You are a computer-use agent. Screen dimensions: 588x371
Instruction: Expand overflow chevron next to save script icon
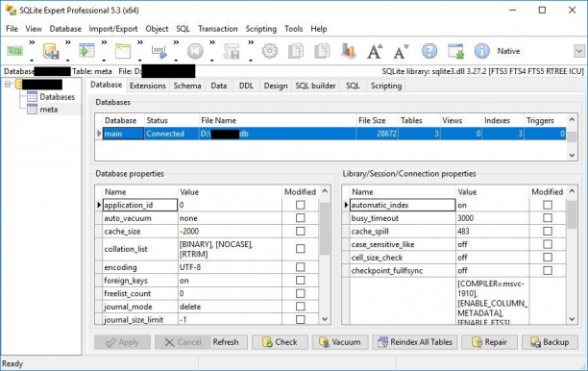point(251,42)
